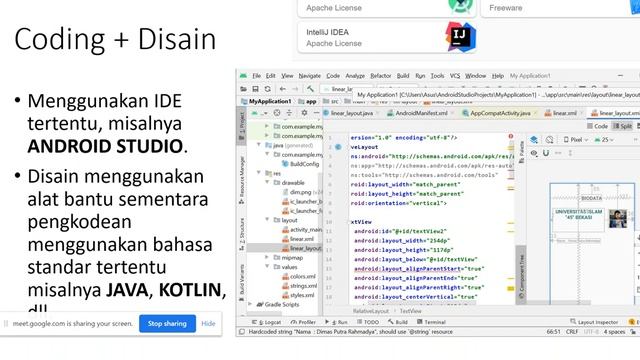
Task: Click the IntelliJ IDEA logo on the slide
Action: 460,37
